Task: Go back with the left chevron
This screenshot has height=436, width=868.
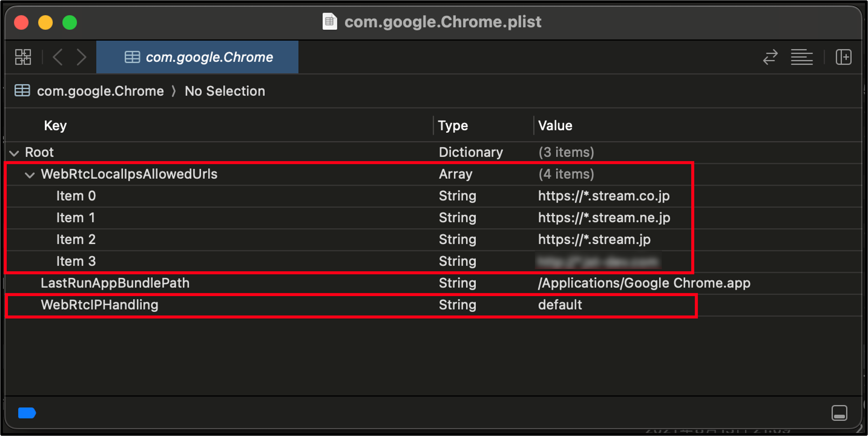Action: click(58, 57)
